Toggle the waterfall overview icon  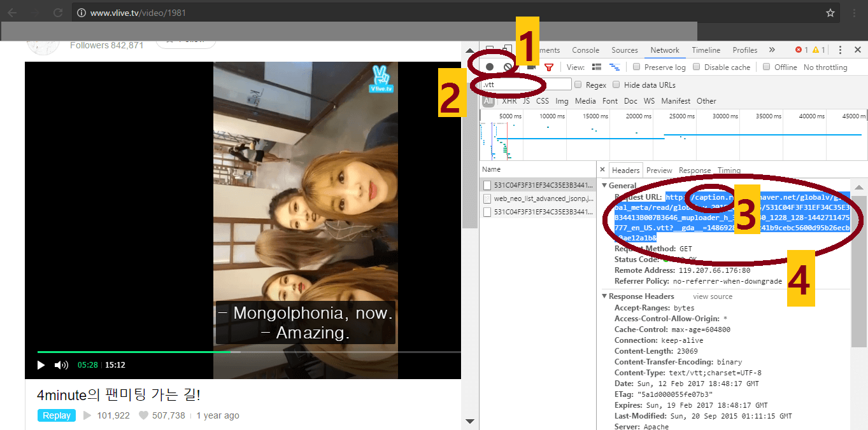614,67
